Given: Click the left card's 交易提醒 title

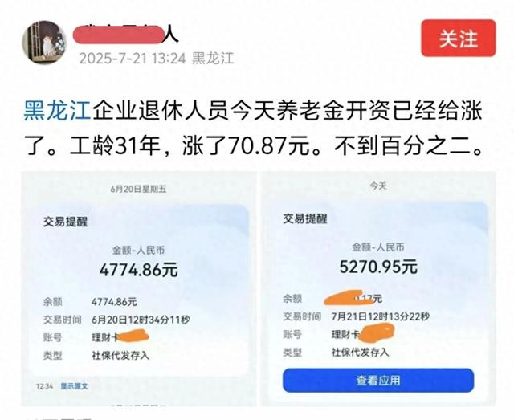Looking at the screenshot, I should coord(66,222).
